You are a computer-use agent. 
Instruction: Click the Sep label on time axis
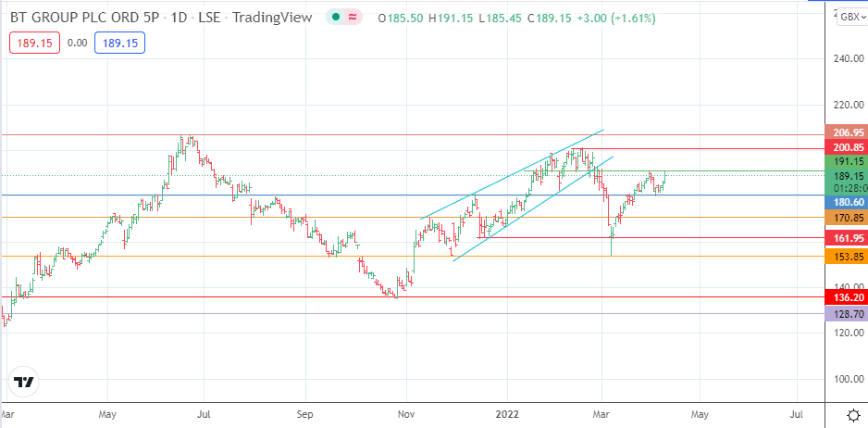coord(305,414)
